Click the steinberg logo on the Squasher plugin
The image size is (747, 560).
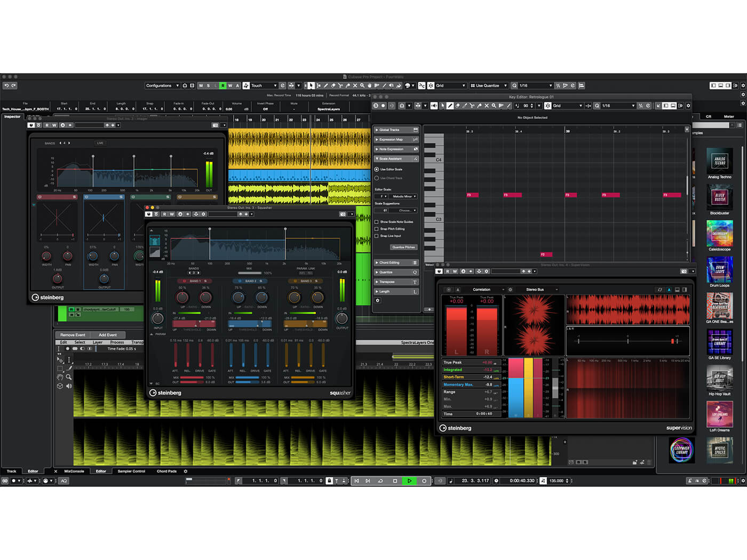(x=165, y=393)
